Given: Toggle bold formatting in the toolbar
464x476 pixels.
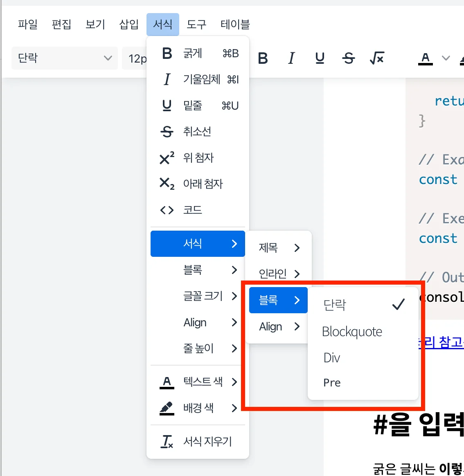Looking at the screenshot, I should 263,58.
